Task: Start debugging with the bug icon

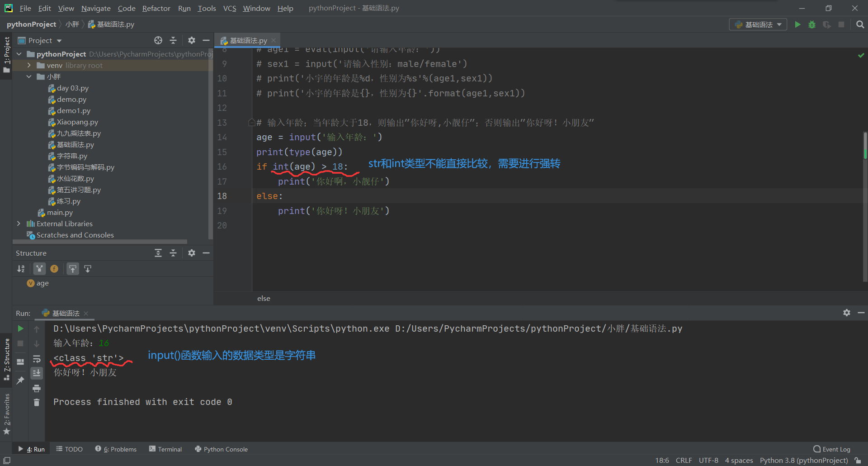Action: pos(812,24)
